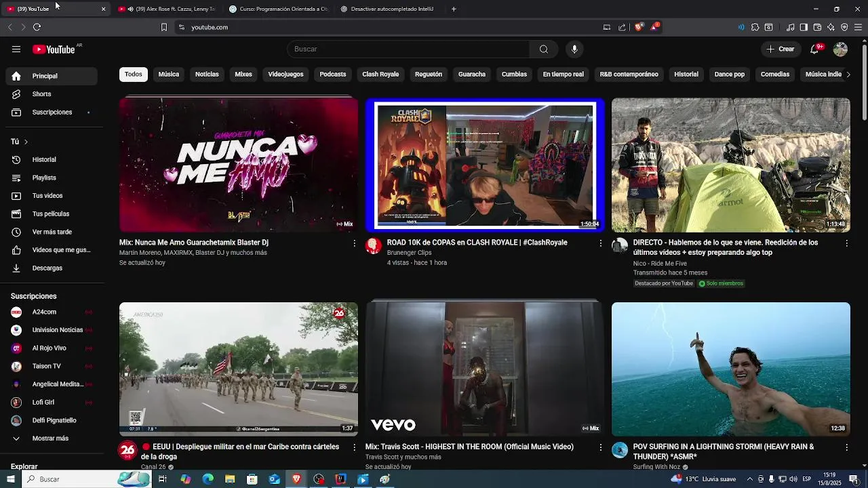
Task: Open options menu for Travis Scott mix
Action: tap(600, 447)
